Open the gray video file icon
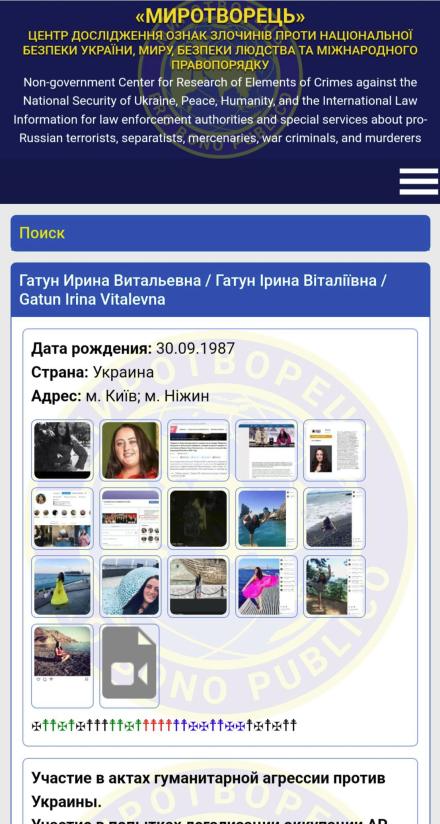Image resolution: width=440 pixels, height=824 pixels. coord(129,666)
